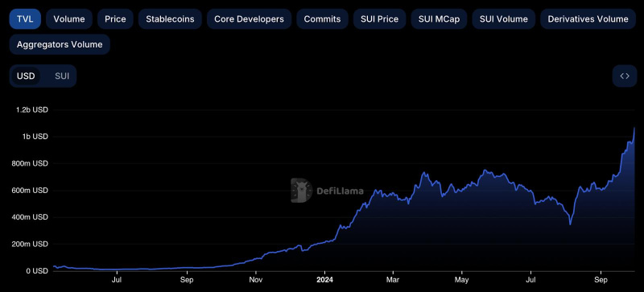Image resolution: width=644 pixels, height=292 pixels.
Task: Enable SUI Price overlay
Action: pyautogui.click(x=379, y=19)
